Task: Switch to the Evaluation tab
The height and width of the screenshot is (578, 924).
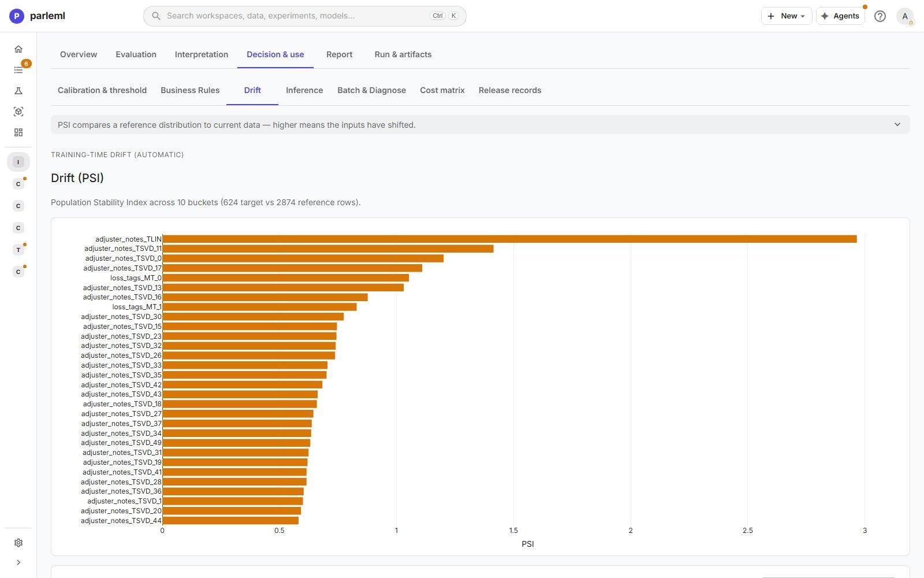Action: (x=136, y=54)
